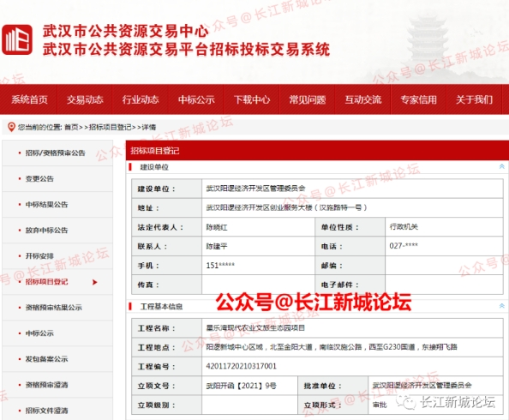Open 资格预审澄清 in the sidebar
The height and width of the screenshot is (420, 509).
[47, 385]
